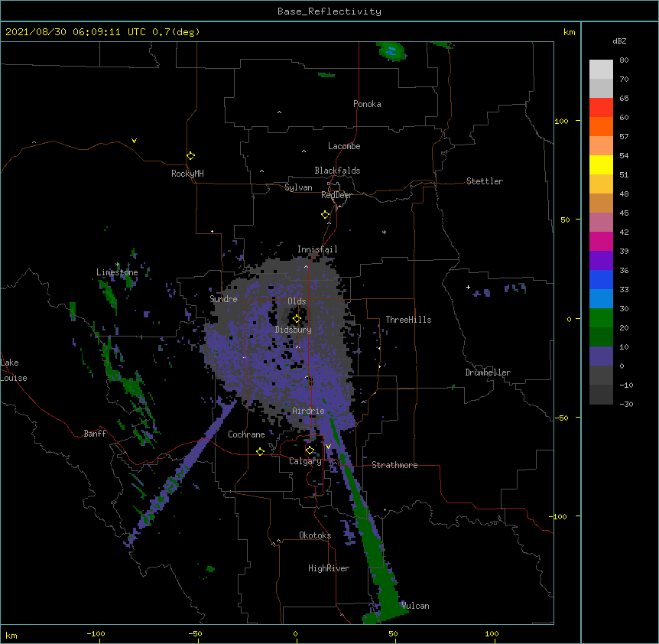Click the Sundre label
The image size is (659, 644).
tap(223, 299)
